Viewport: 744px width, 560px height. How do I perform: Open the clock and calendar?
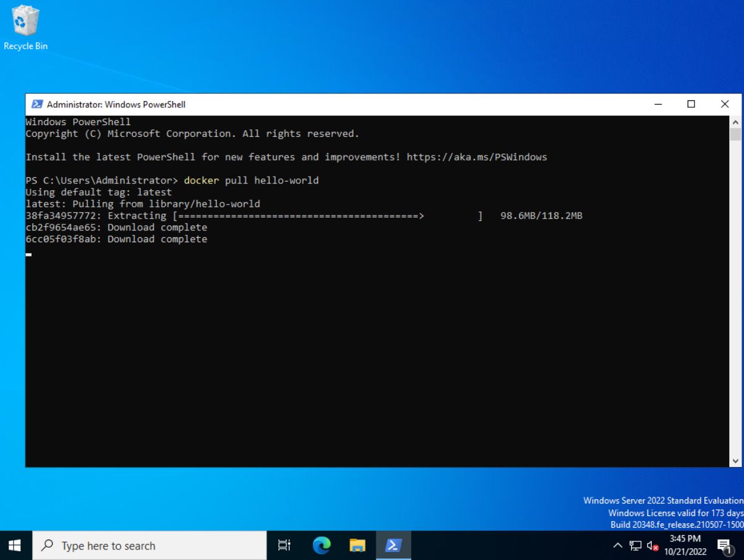(684, 545)
